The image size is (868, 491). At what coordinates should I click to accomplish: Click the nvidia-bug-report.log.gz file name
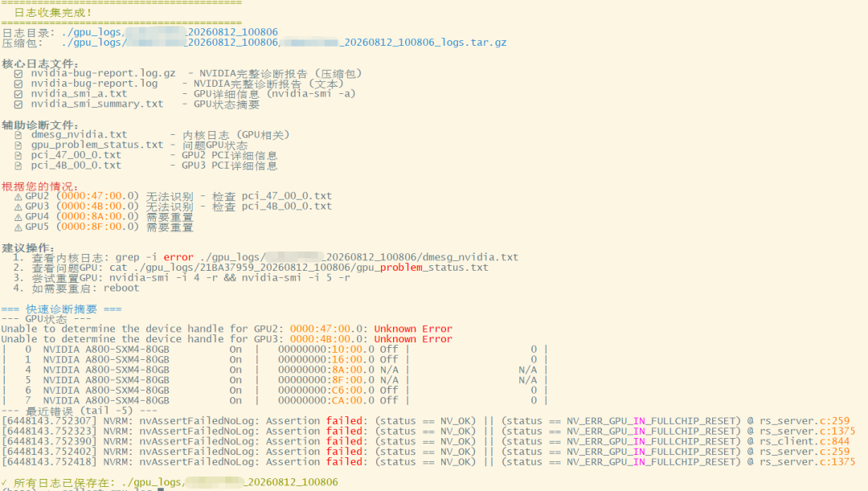[103, 73]
